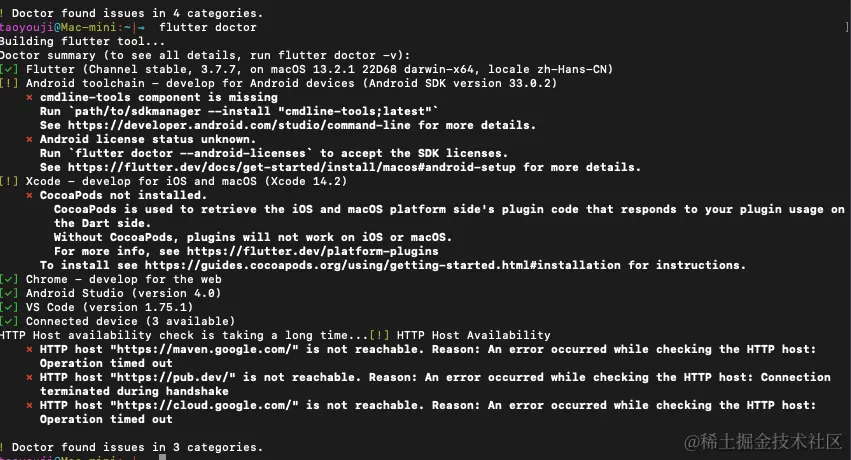Screen dimensions: 851x460
Task: Click the red X beside CocoaPods not installed
Action: [30, 195]
